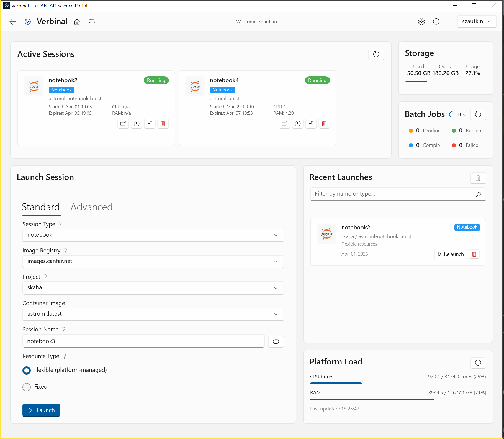Click the '50.50 GB' used storage value

click(419, 73)
